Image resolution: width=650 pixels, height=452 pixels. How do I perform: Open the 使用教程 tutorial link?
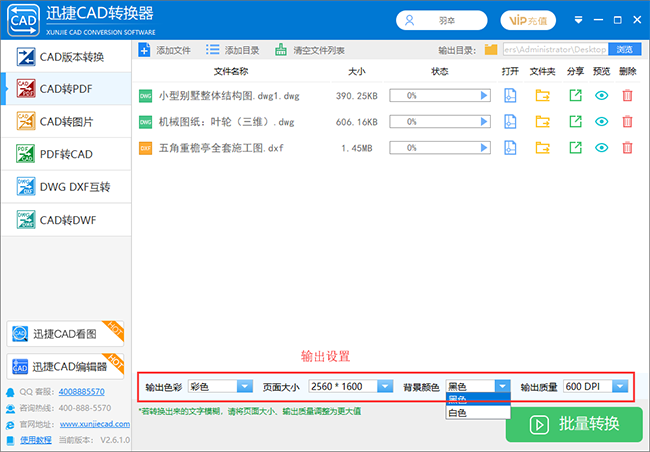[36, 440]
